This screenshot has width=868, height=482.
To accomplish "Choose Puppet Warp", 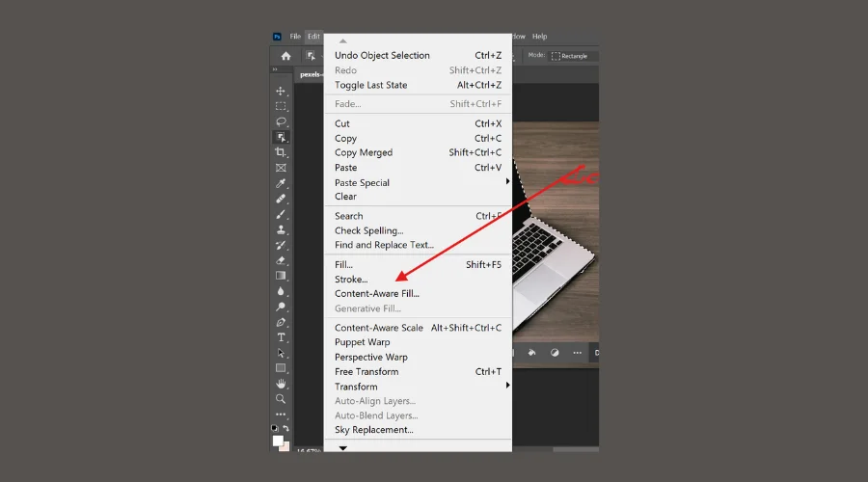I will [x=418, y=342].
